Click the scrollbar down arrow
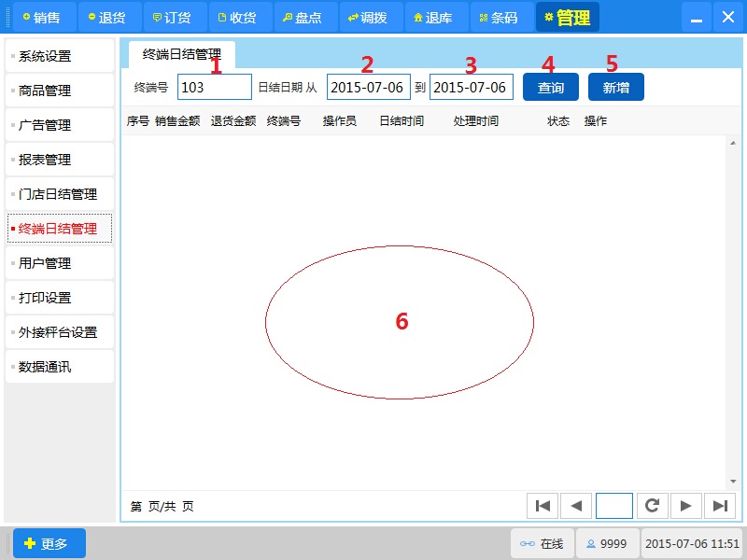This screenshot has width=747, height=560. tap(733, 482)
